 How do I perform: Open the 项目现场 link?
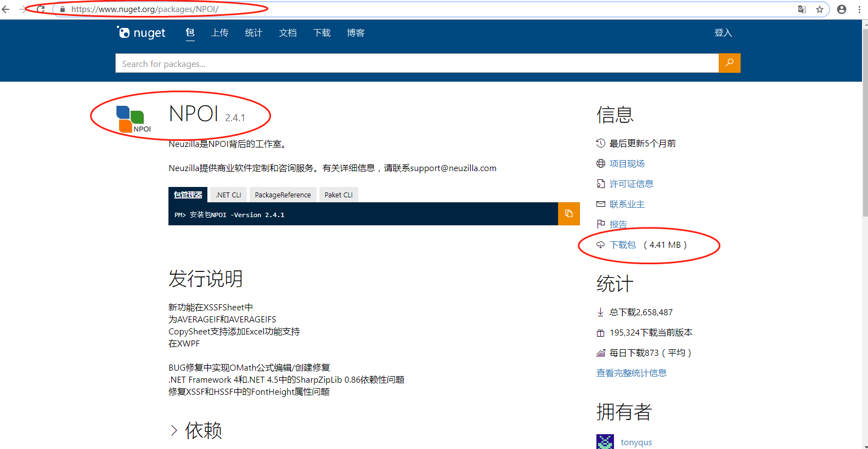pos(627,163)
